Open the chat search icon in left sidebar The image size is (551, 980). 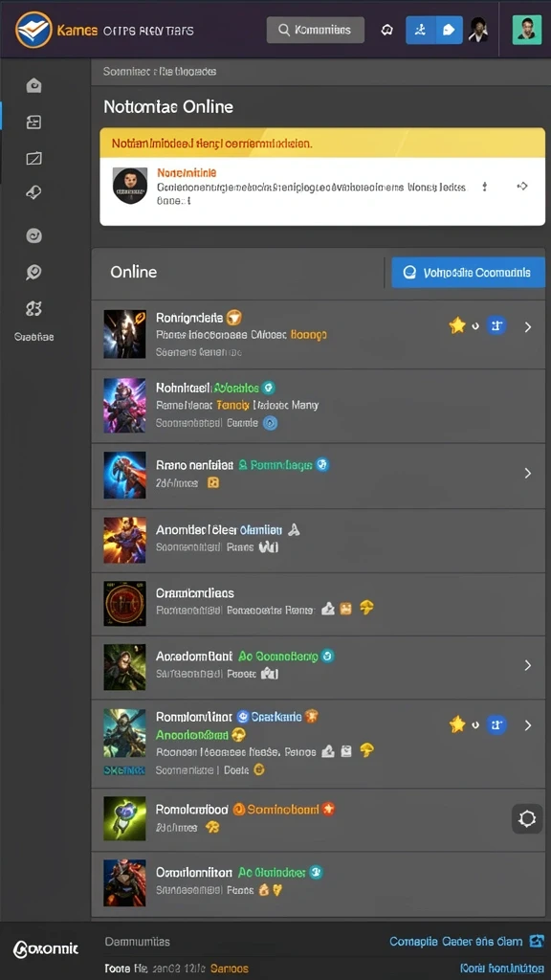(x=33, y=272)
